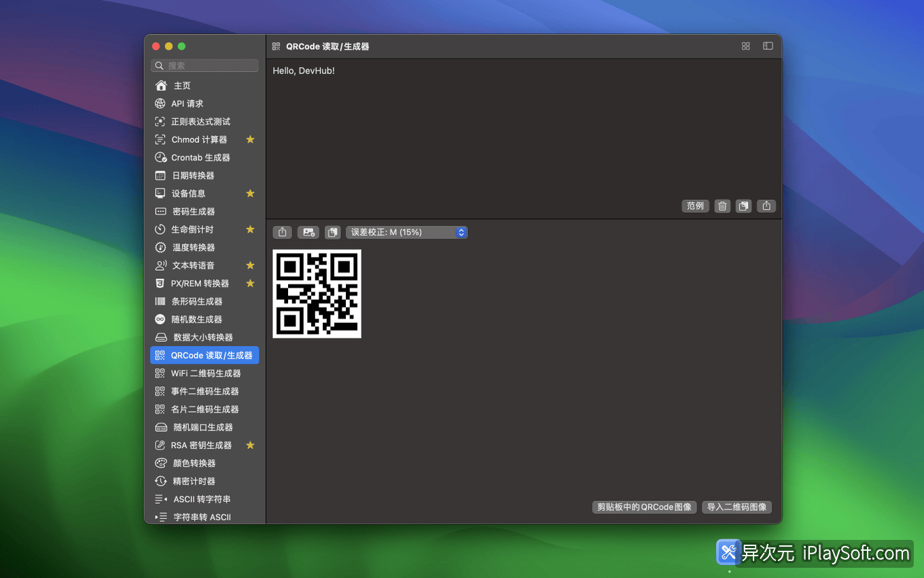Save the QR code as an image
924x578 pixels.
308,232
